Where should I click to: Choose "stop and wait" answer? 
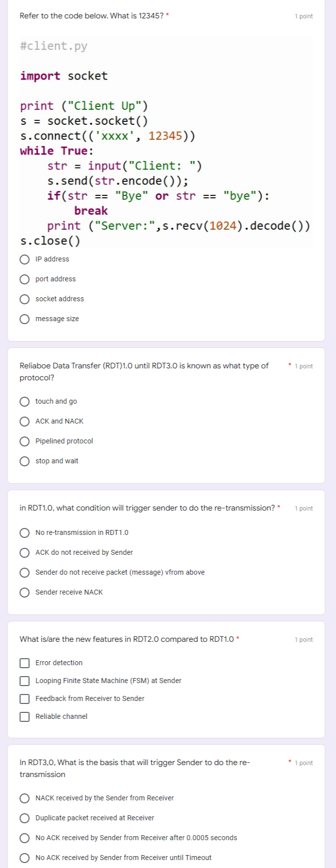pos(24,461)
